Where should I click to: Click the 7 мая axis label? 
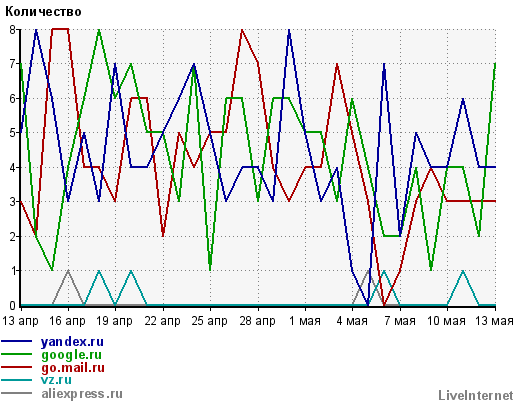pyautogui.click(x=400, y=321)
